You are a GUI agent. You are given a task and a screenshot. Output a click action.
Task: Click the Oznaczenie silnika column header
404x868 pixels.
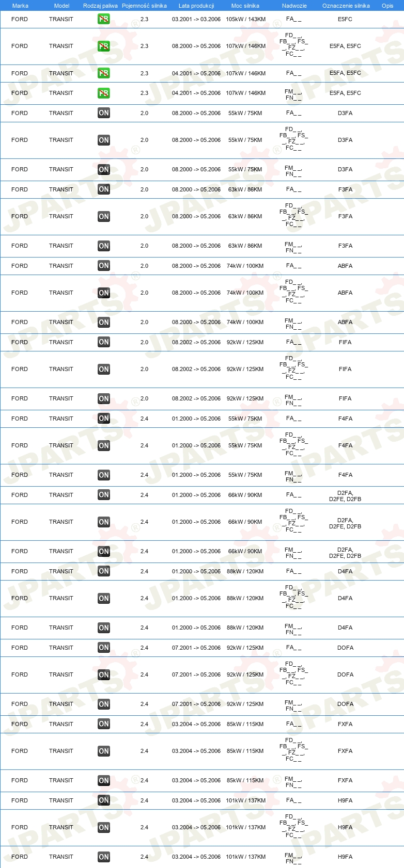click(346, 6)
